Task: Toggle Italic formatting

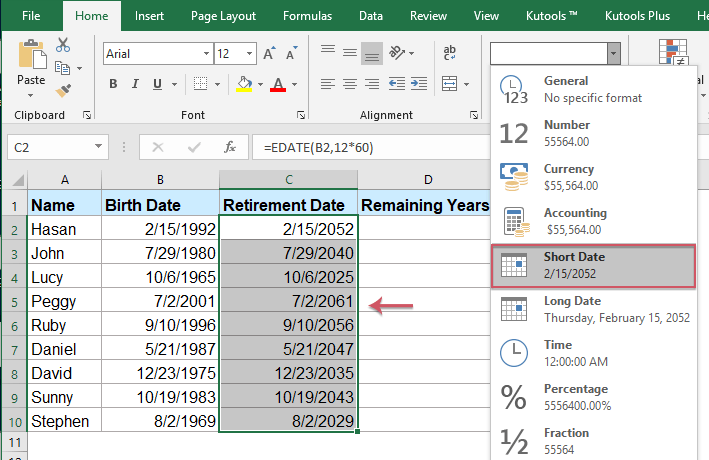Action: [x=133, y=83]
